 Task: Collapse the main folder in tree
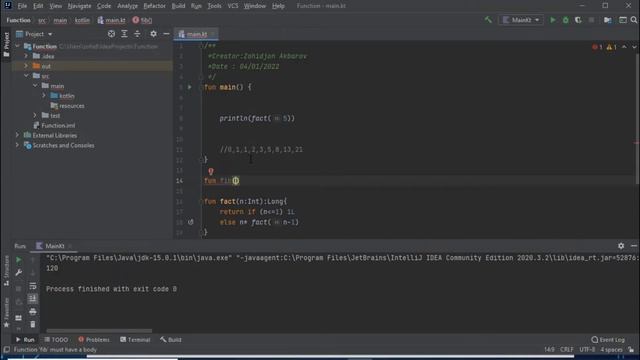tap(36, 86)
